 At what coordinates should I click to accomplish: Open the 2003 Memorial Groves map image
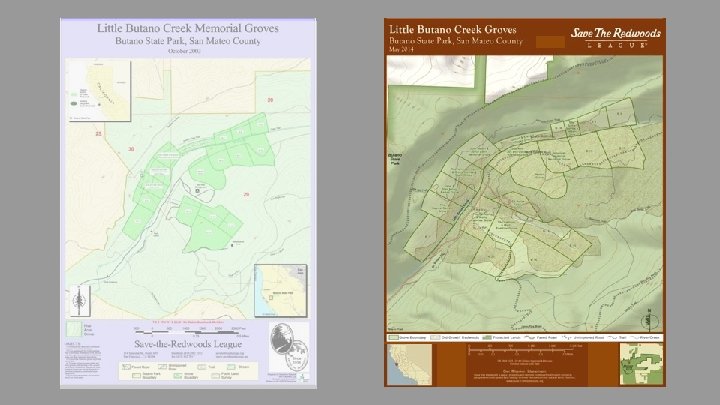[x=188, y=203]
